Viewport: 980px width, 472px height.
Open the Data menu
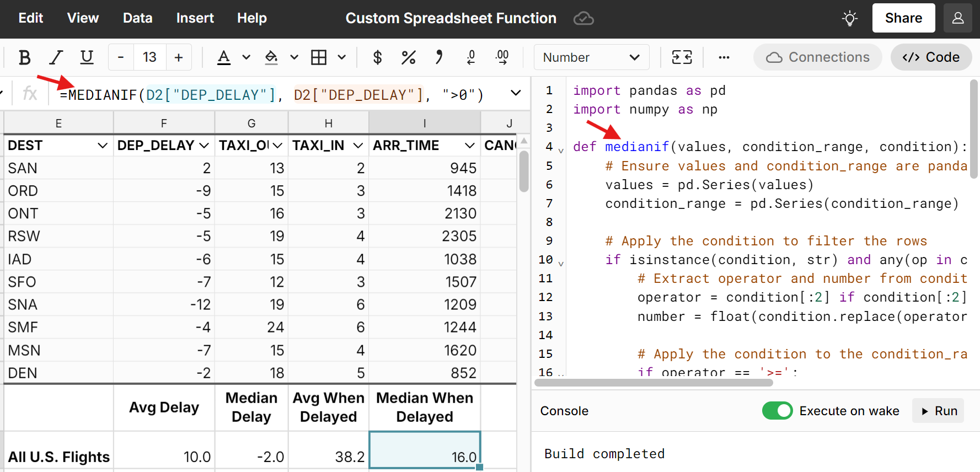click(137, 18)
